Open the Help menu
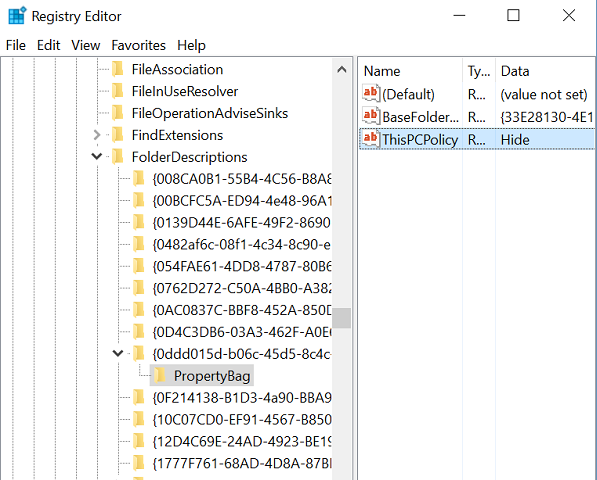 click(x=191, y=45)
